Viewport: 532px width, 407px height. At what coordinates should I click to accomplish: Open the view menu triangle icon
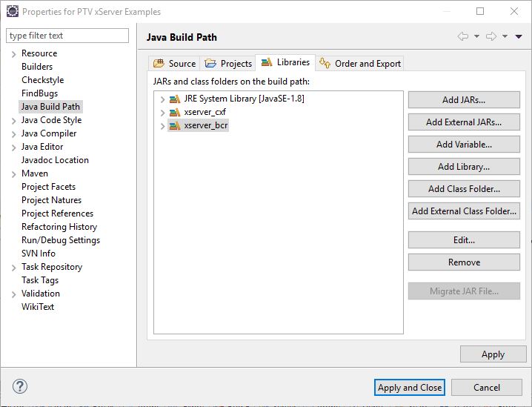click(x=519, y=36)
